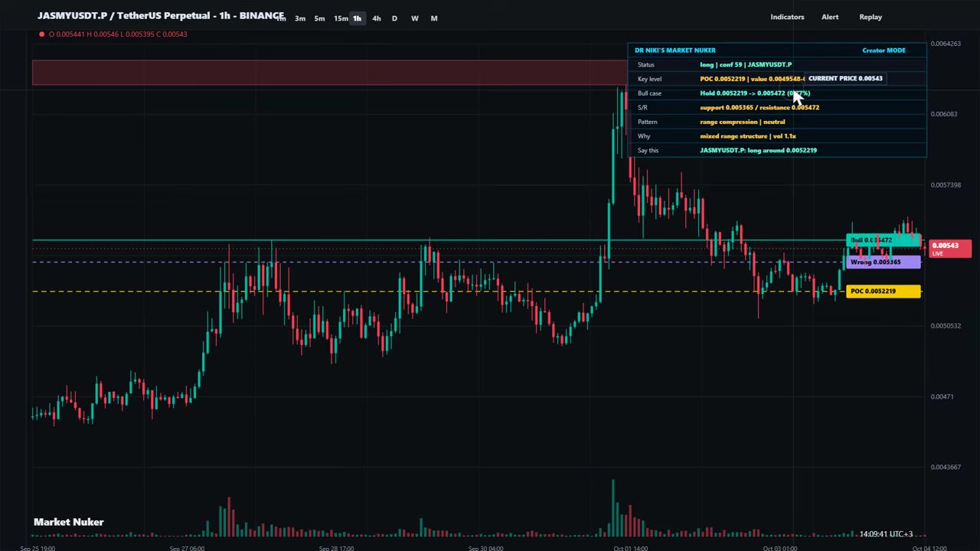Click the 'Status' row label
This screenshot has width=980, height=551.
coord(645,65)
